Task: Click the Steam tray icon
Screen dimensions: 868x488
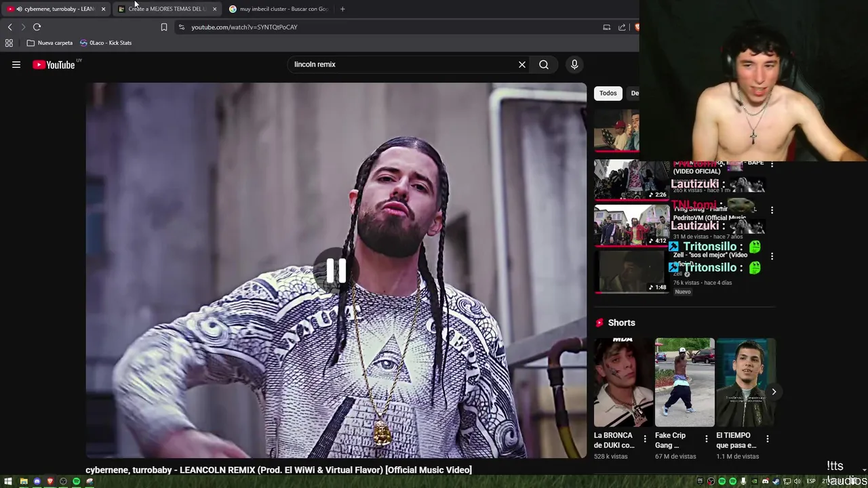Action: (x=776, y=481)
